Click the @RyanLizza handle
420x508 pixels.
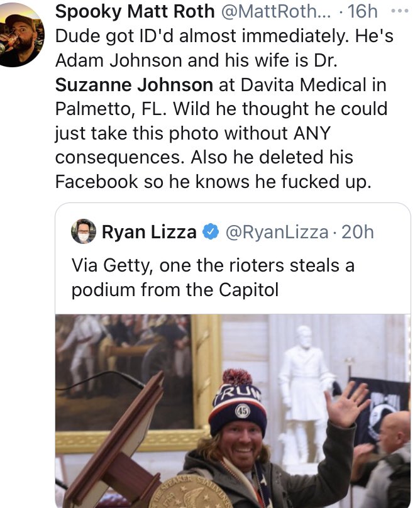[277, 232]
